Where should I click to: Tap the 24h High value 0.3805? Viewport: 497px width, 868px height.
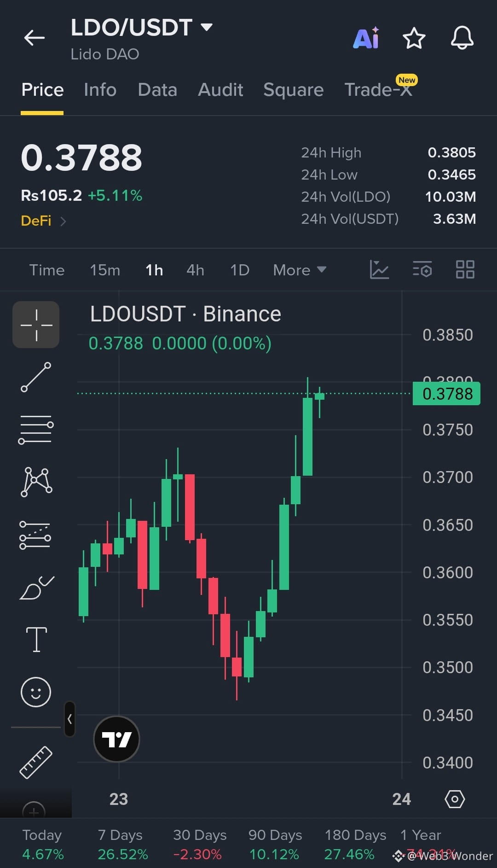click(451, 152)
